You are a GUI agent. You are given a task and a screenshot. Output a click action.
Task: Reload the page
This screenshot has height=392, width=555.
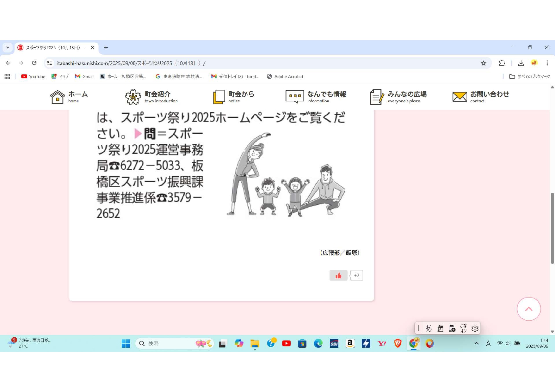[x=34, y=63]
